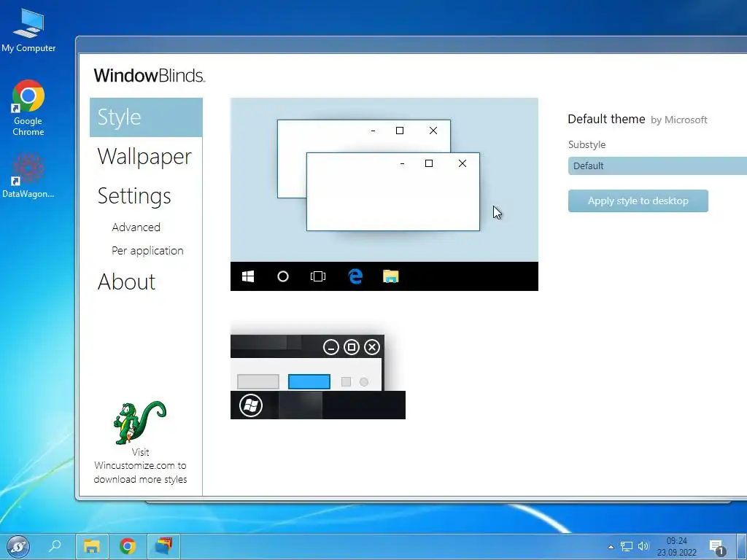This screenshot has width=747, height=560.
Task: Click the Task View icon in preview
Action: coord(318,276)
